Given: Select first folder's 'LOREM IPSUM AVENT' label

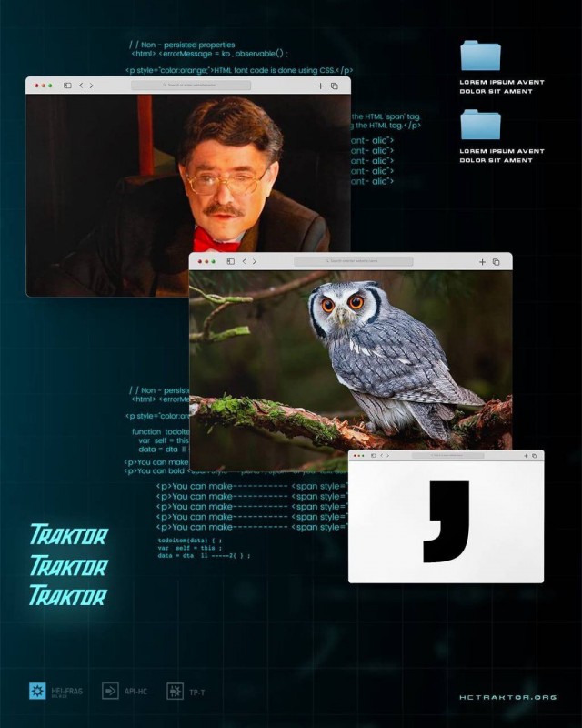Looking at the screenshot, I should click(502, 82).
